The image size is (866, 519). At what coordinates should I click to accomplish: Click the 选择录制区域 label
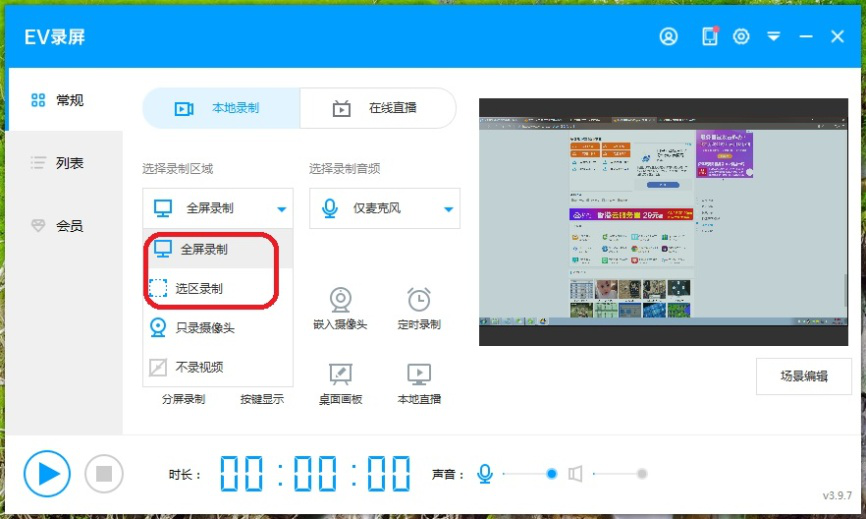coord(177,169)
